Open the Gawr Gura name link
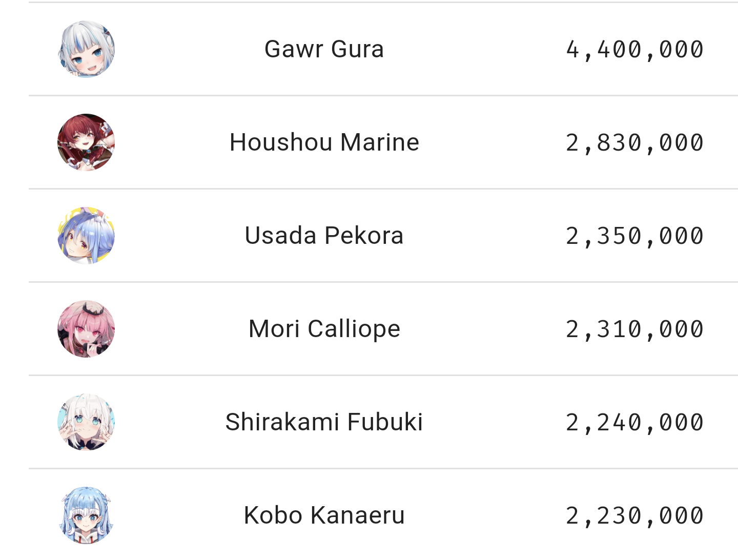This screenshot has width=738, height=560. [324, 49]
